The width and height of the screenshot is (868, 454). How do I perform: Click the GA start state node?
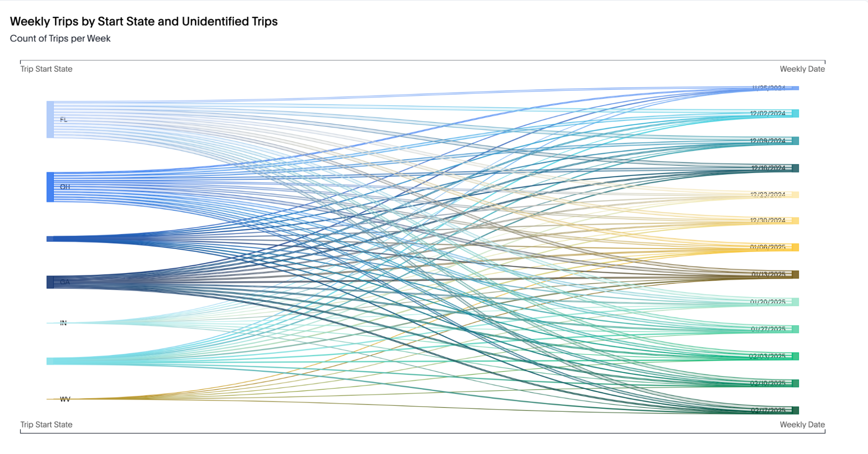click(x=50, y=282)
